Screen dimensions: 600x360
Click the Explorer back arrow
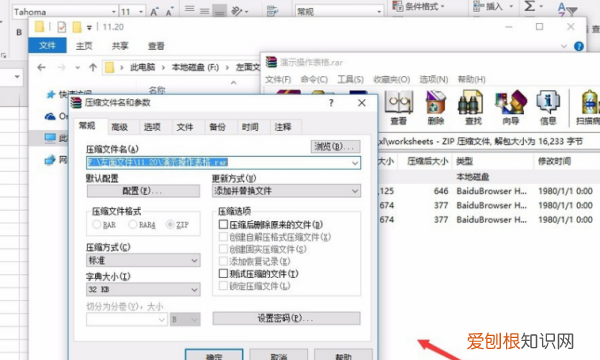[41, 68]
